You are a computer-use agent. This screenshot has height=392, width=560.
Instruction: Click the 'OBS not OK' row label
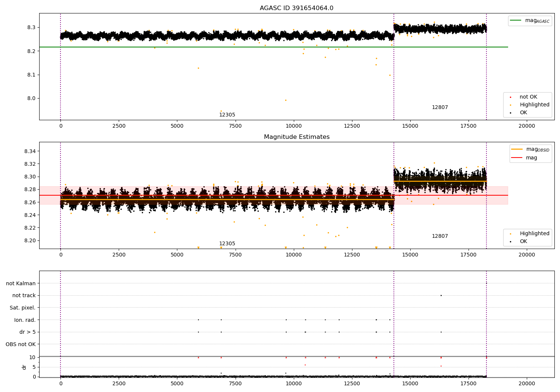[21, 344]
